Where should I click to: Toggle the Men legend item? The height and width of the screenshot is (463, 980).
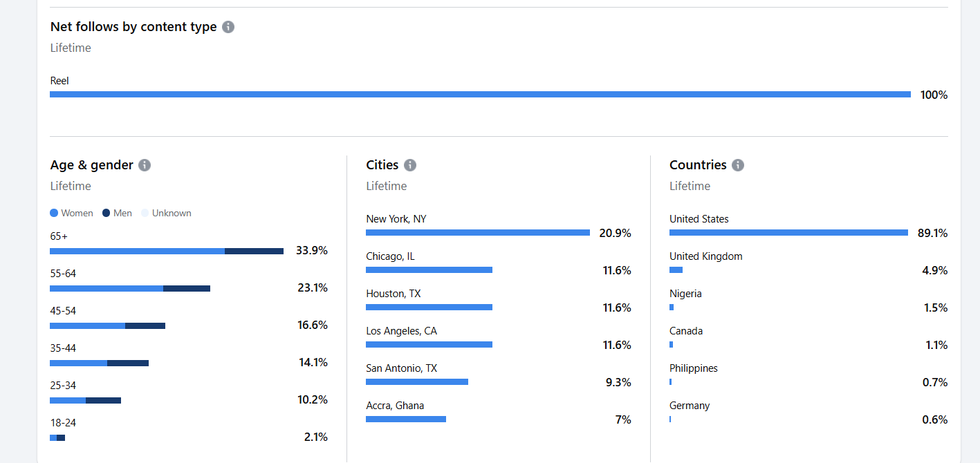pyautogui.click(x=117, y=213)
